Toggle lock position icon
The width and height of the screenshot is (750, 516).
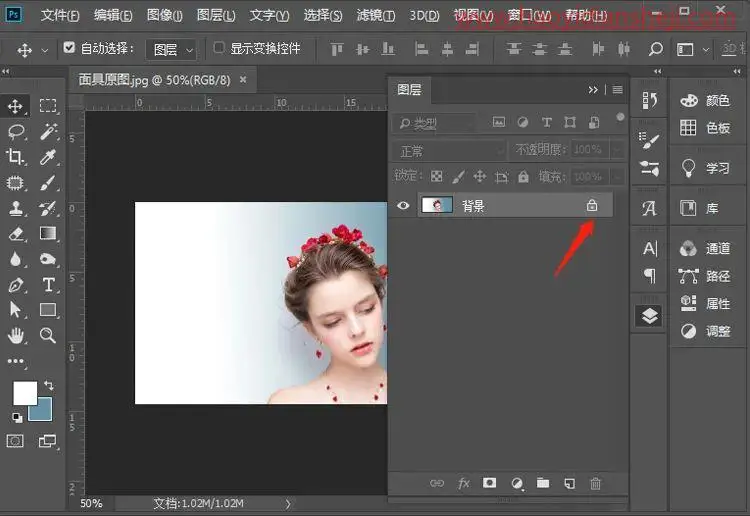coord(480,176)
